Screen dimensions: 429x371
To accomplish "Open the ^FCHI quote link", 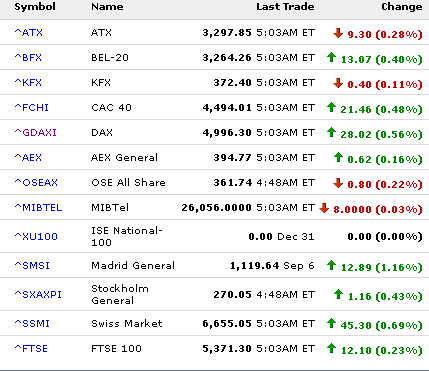I will (x=32, y=107).
